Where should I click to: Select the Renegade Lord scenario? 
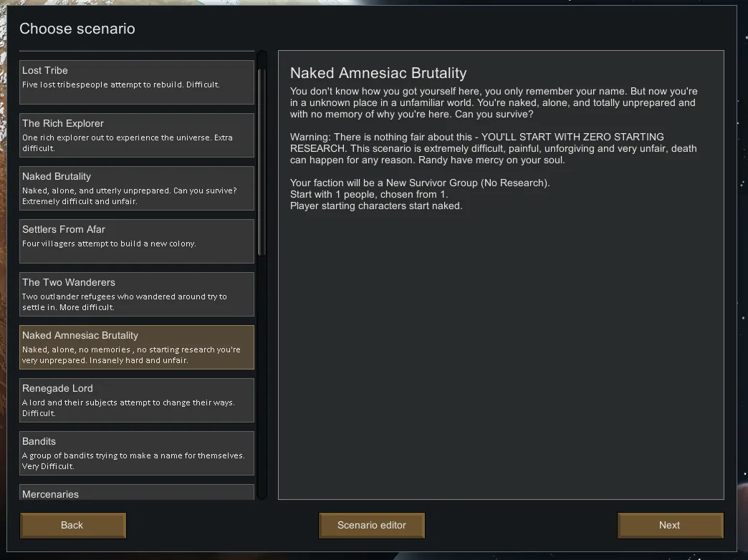[x=136, y=400]
